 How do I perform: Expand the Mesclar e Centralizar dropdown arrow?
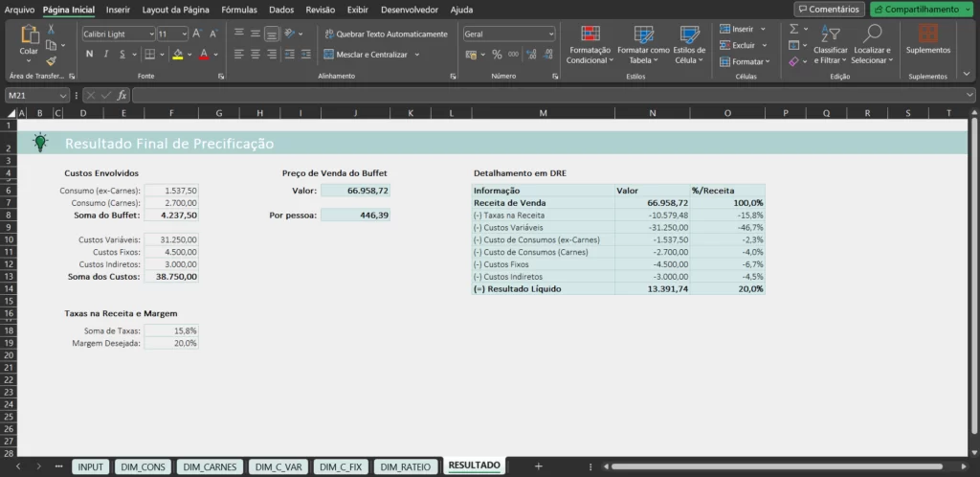pyautogui.click(x=417, y=55)
